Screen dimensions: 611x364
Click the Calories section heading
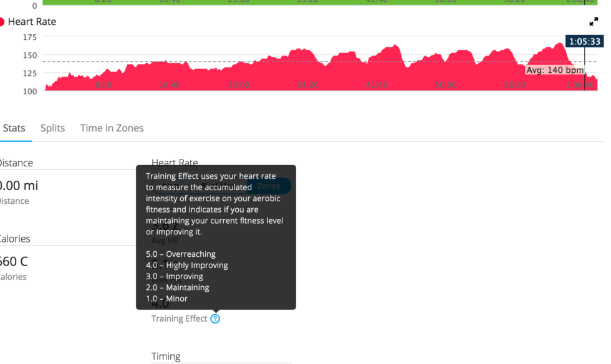click(14, 239)
